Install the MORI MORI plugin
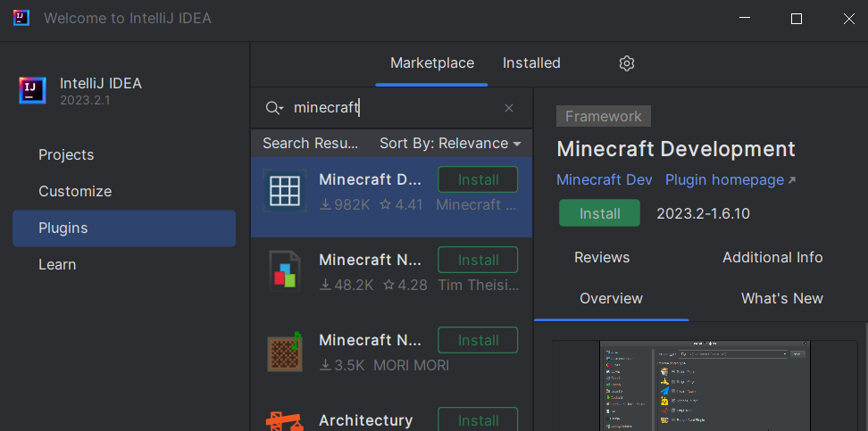The height and width of the screenshot is (431, 868). pyautogui.click(x=478, y=340)
